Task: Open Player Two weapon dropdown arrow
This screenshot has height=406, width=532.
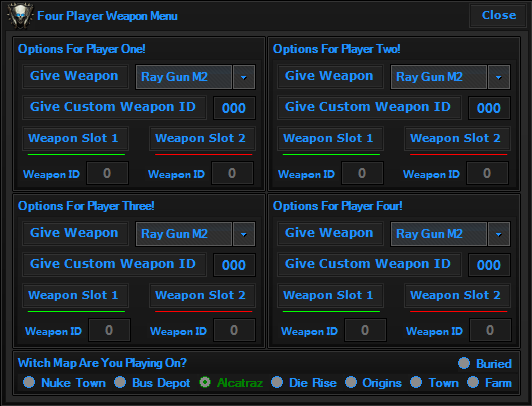Action: click(x=499, y=77)
